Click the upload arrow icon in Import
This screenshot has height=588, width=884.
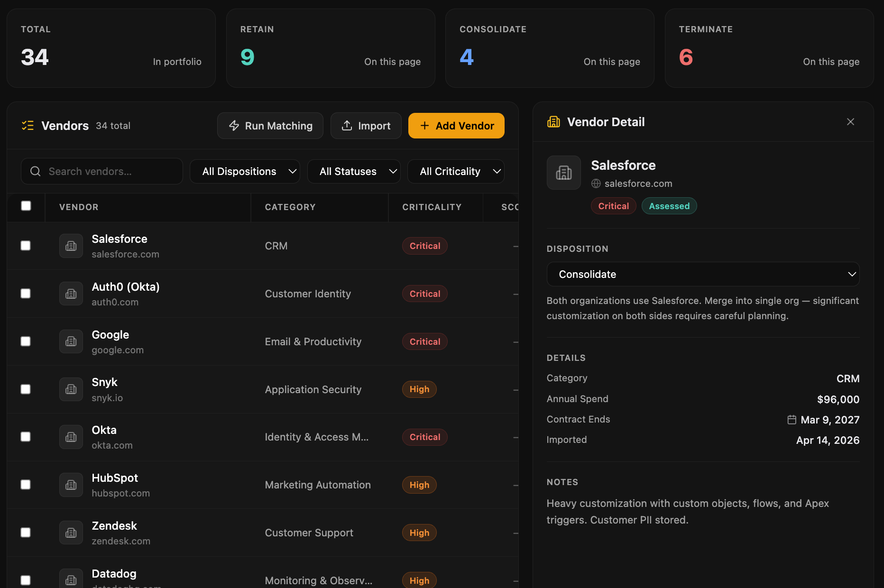347,126
